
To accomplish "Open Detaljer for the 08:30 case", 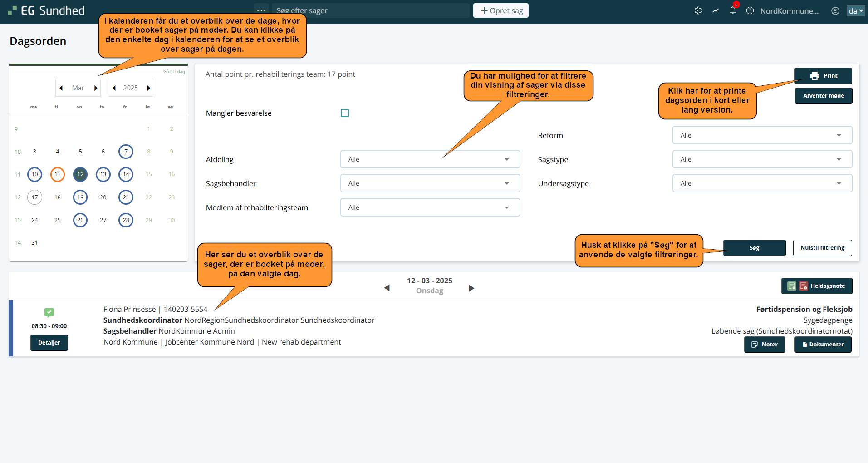I will (49, 343).
